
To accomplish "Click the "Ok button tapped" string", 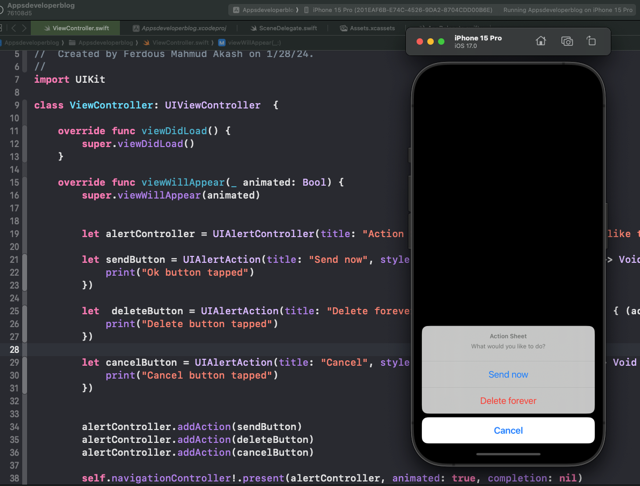I will [194, 272].
